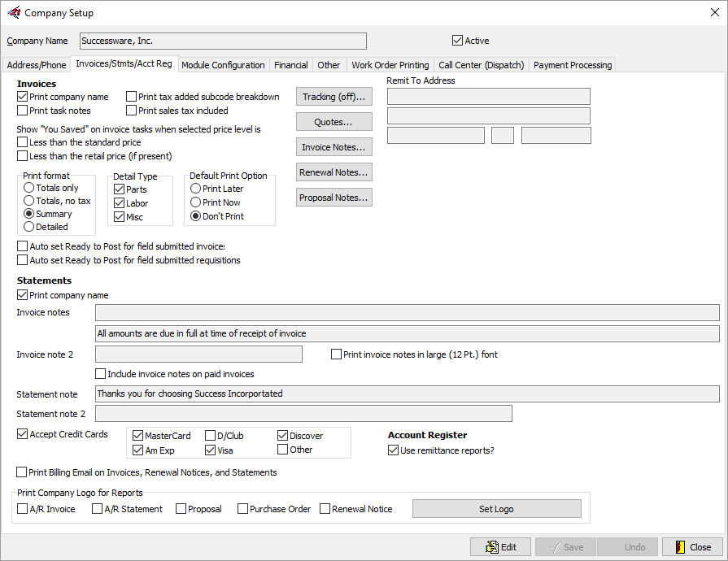The width and height of the screenshot is (728, 561).
Task: Click the Quotes button
Action: point(334,122)
